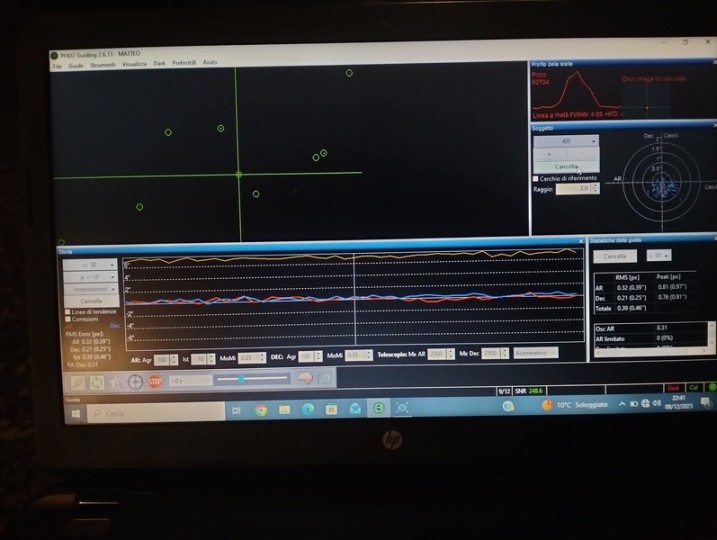This screenshot has width=717, height=540.
Task: Open the Dark menu
Action: pos(159,63)
